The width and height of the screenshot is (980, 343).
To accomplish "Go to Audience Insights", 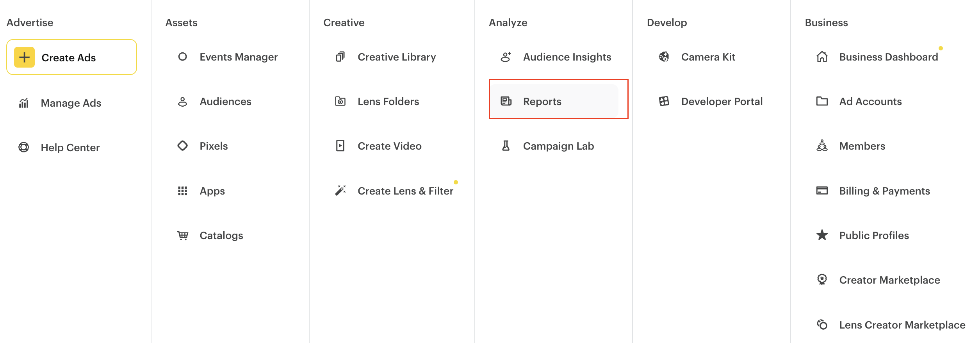I will point(567,57).
